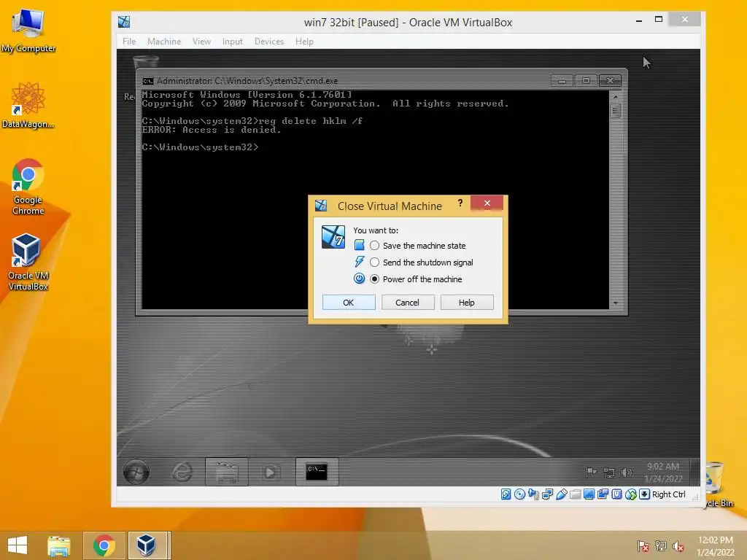This screenshot has height=560, width=747.
Task: Click the Action Center flag in host tray
Action: pyautogui.click(x=643, y=546)
